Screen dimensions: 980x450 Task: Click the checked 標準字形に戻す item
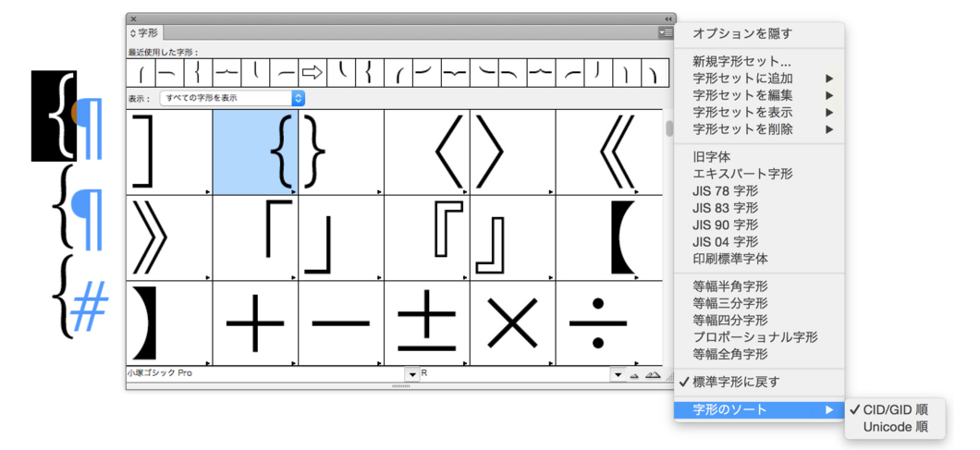(759, 382)
